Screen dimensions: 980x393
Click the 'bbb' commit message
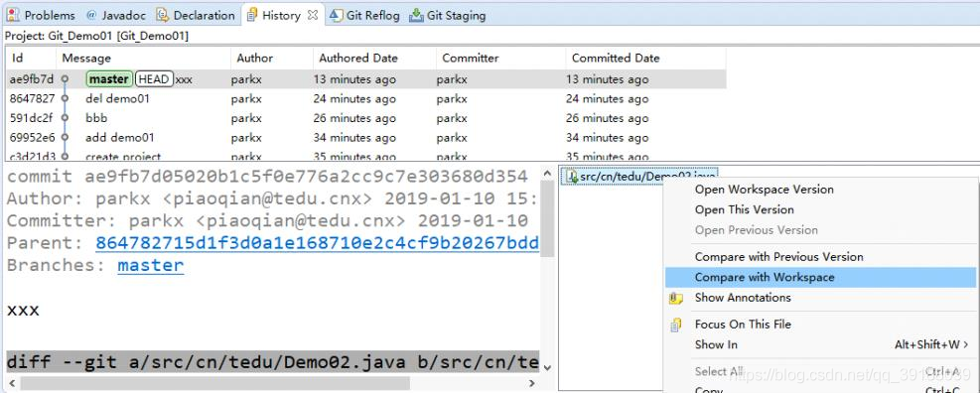click(96, 118)
